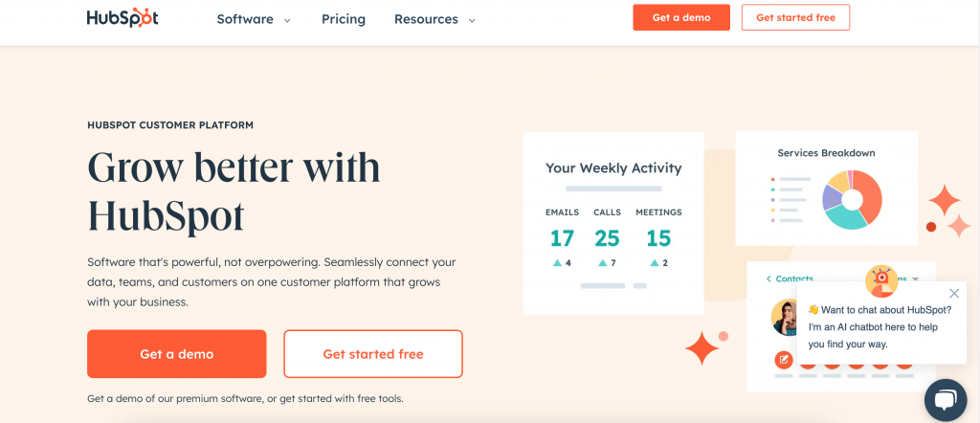Click the large orange sparkle below activity card

[702, 347]
